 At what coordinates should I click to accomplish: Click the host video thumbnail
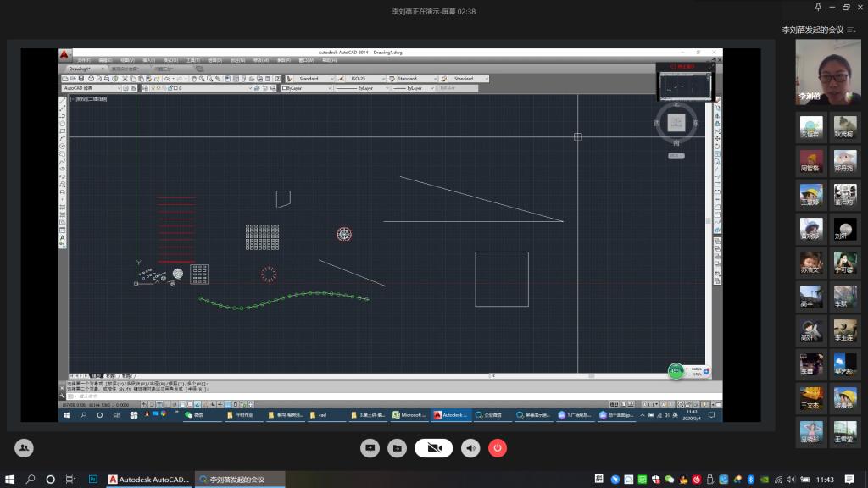click(x=828, y=73)
